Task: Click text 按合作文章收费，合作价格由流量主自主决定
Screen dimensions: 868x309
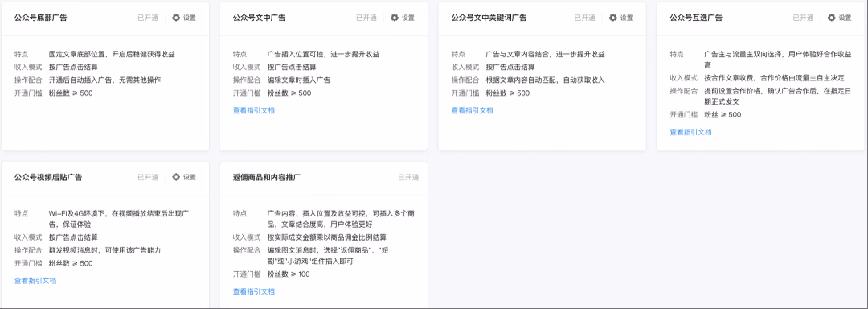Action: pyautogui.click(x=775, y=77)
